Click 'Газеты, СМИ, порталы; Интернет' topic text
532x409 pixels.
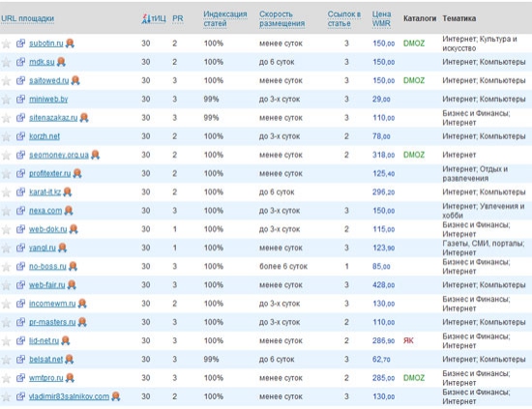pos(484,248)
